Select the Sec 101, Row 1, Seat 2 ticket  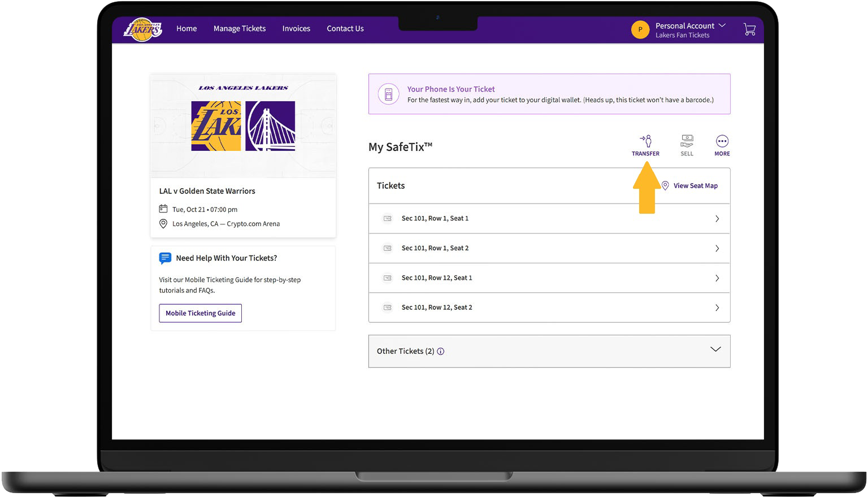click(x=435, y=248)
